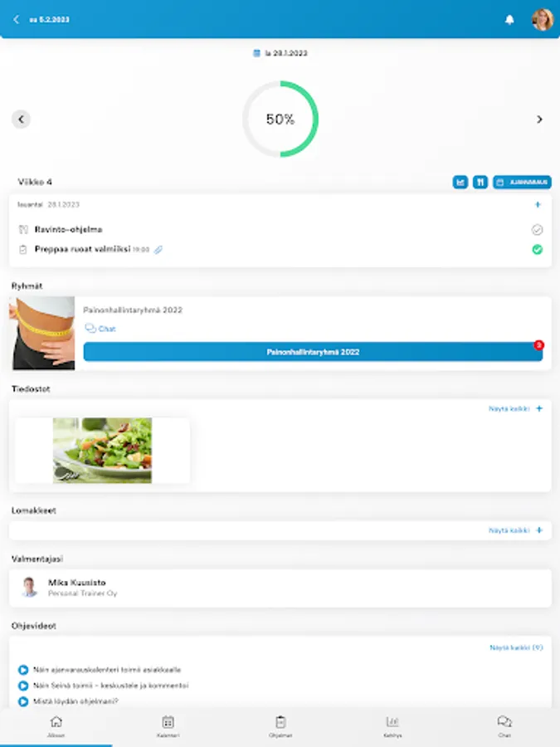Screen dimensions: 560x747
Task: Show all files via Näytä kaikki in Tiedostot
Action: (x=509, y=408)
